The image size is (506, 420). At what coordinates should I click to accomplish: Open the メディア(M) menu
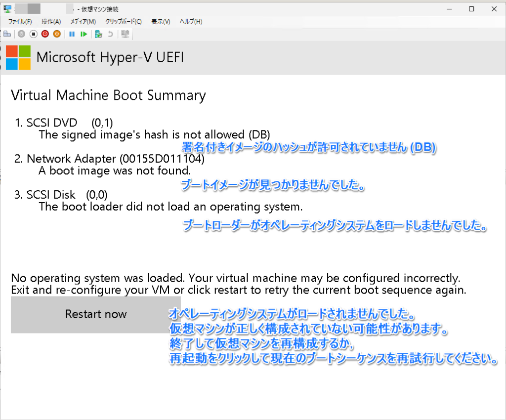(x=83, y=22)
